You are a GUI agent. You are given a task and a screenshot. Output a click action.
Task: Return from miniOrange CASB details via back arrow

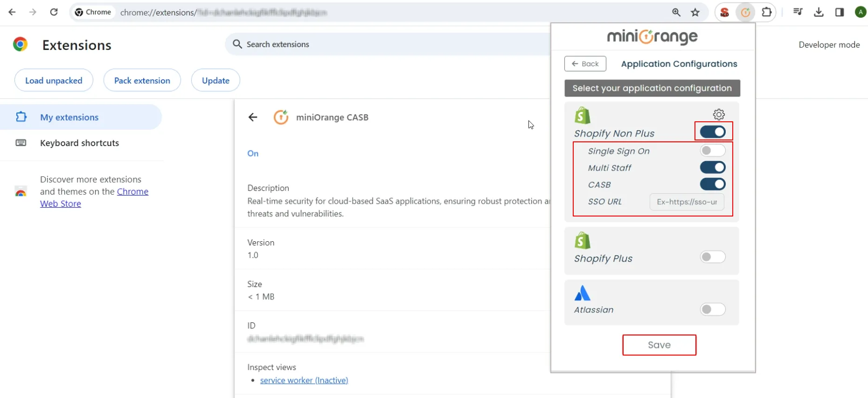(253, 117)
